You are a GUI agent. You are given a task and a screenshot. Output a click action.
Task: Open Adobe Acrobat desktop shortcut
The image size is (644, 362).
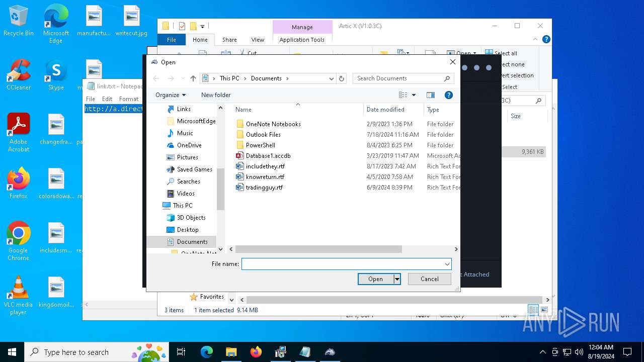19,132
